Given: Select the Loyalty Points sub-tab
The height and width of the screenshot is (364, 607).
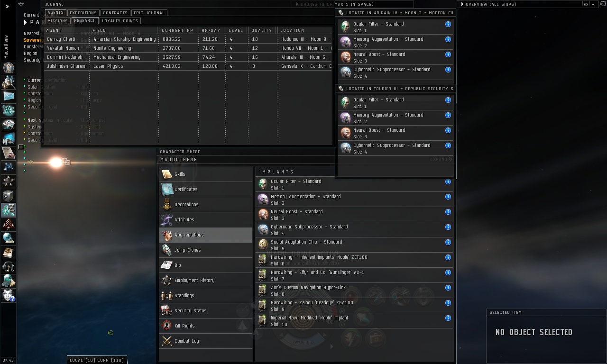Looking at the screenshot, I should coord(120,21).
